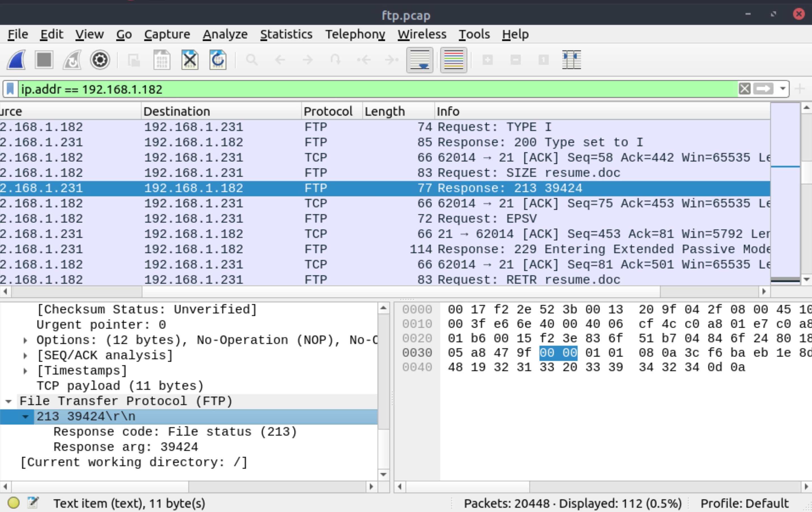Viewport: 812px width, 512px height.
Task: Open the Go menu
Action: pos(124,34)
